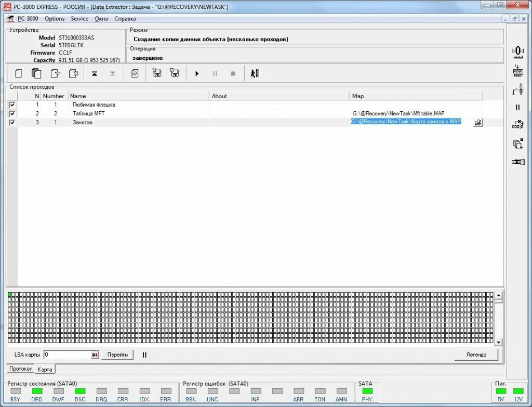Click the toolbar pause button
532x407 pixels.
pos(215,74)
